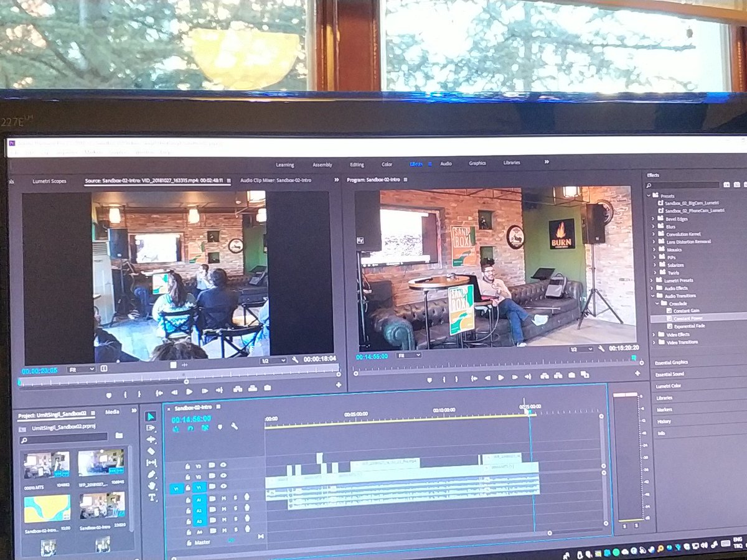
Task: Switch to the Color workspace
Action: [387, 164]
